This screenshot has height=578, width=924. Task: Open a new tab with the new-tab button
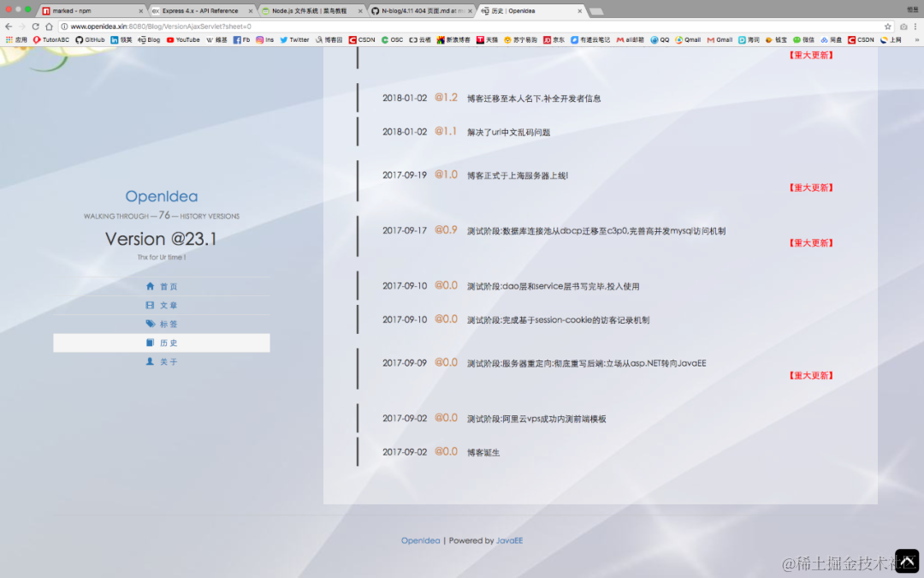pos(596,11)
